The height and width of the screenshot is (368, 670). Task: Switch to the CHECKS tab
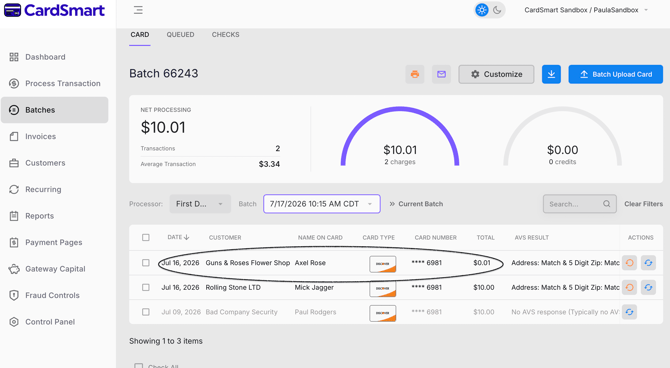click(226, 35)
